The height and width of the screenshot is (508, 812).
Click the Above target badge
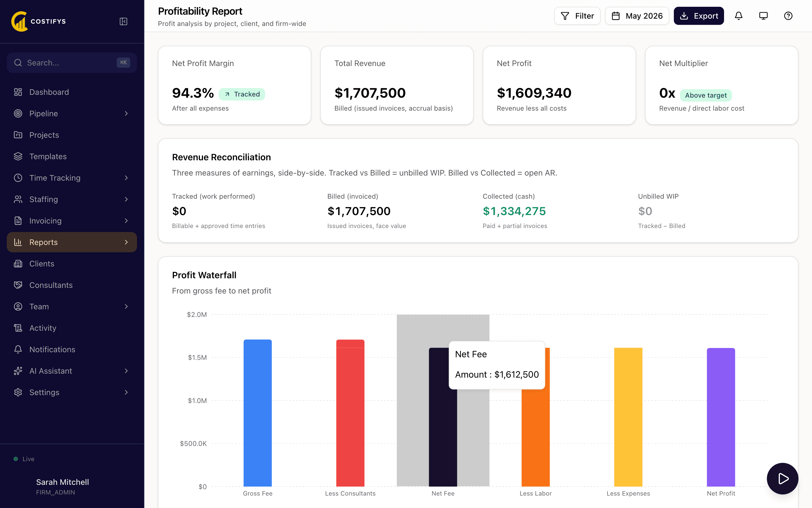706,95
